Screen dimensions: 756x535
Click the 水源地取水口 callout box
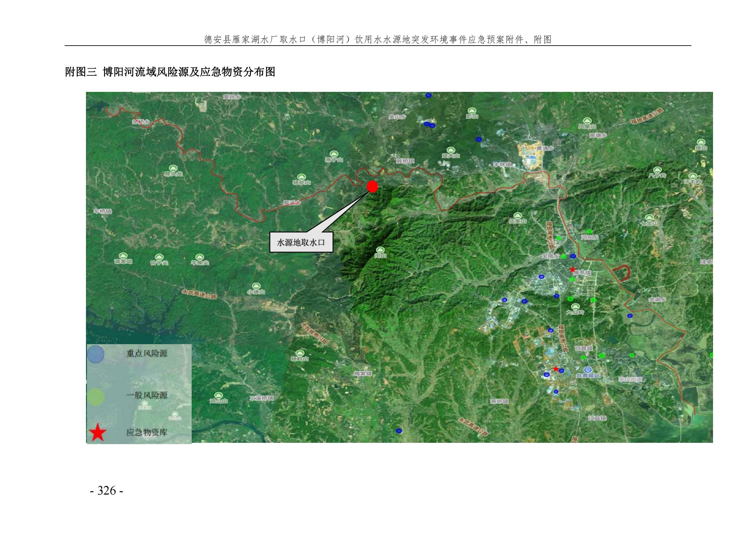click(301, 243)
